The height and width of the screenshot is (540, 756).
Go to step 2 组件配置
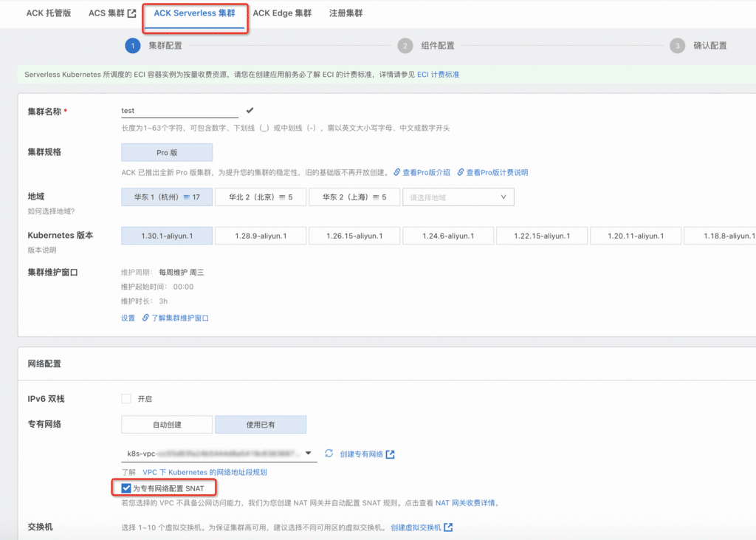click(x=426, y=46)
